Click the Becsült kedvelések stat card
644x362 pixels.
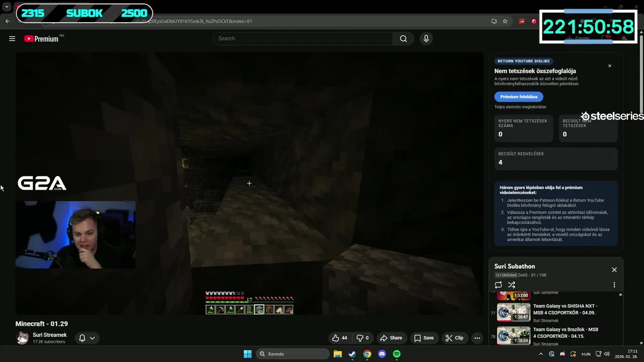pyautogui.click(x=555, y=158)
